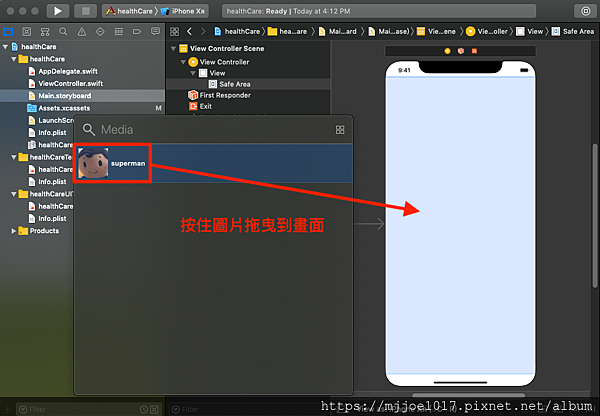Open the Library button at top right
This screenshot has width=600, height=416.
585,11
